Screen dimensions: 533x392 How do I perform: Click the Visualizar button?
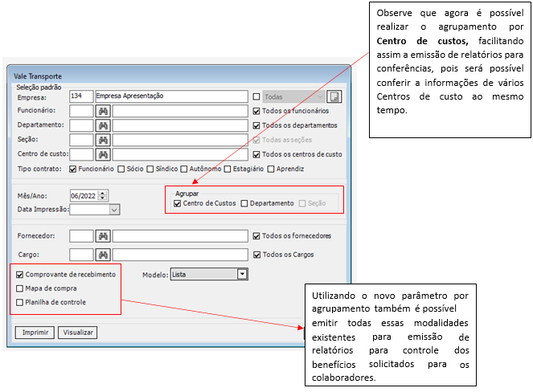pyautogui.click(x=78, y=333)
